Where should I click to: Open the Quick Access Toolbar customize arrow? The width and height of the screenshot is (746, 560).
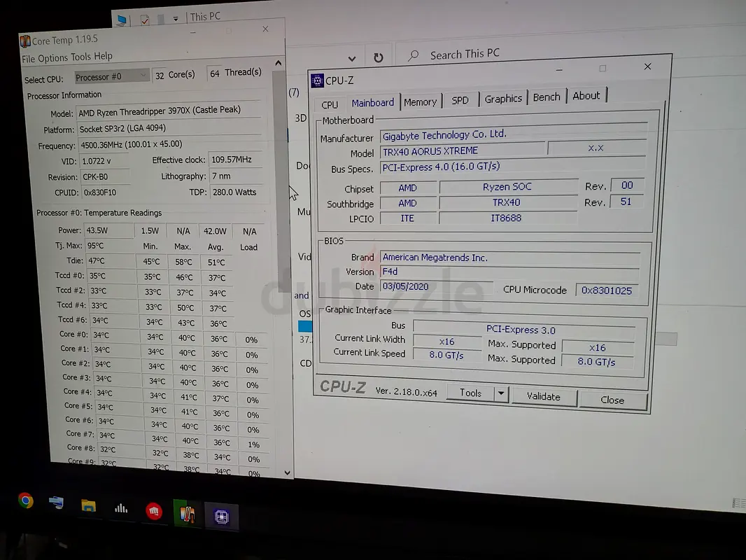175,18
